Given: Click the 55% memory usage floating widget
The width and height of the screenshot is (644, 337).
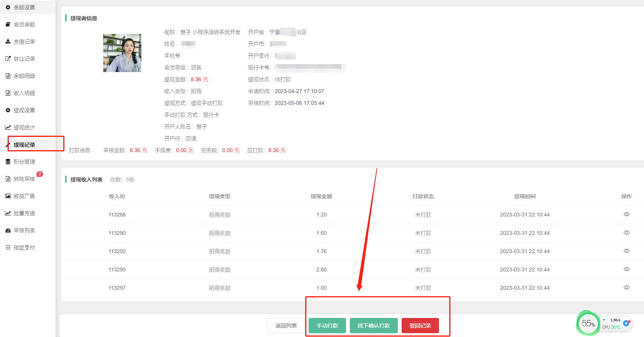Looking at the screenshot, I should pyautogui.click(x=588, y=324).
